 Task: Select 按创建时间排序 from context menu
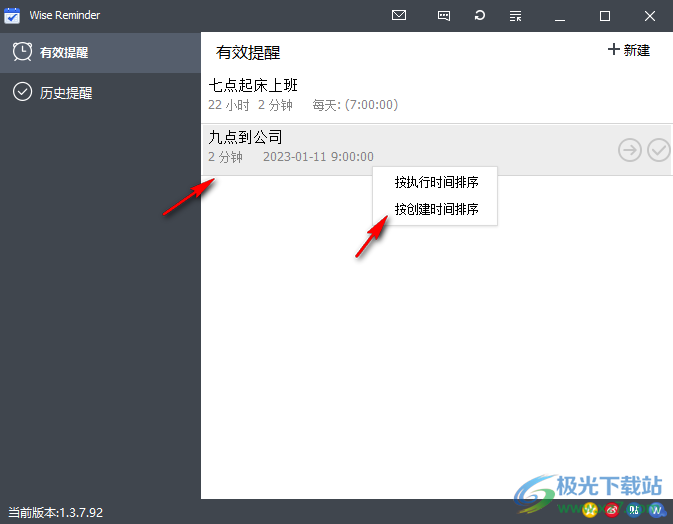click(436, 210)
